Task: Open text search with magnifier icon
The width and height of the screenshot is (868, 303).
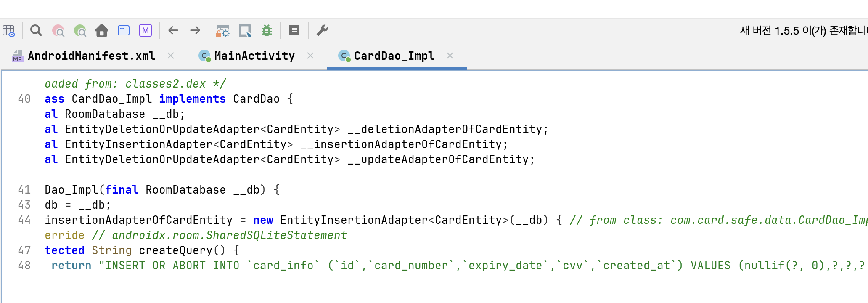Action: click(36, 30)
